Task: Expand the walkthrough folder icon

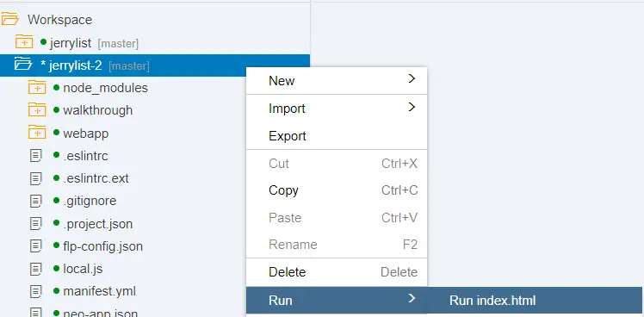Action: 37,109
